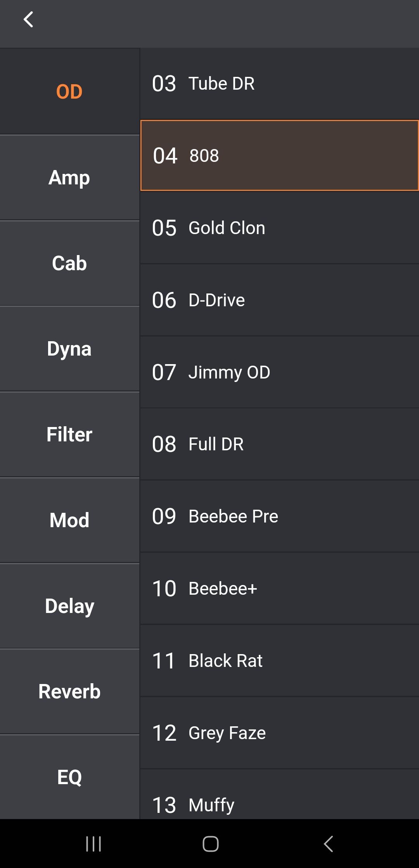Choose the 06 D-Drive overdrive
Image resolution: width=419 pixels, height=868 pixels.
[279, 300]
